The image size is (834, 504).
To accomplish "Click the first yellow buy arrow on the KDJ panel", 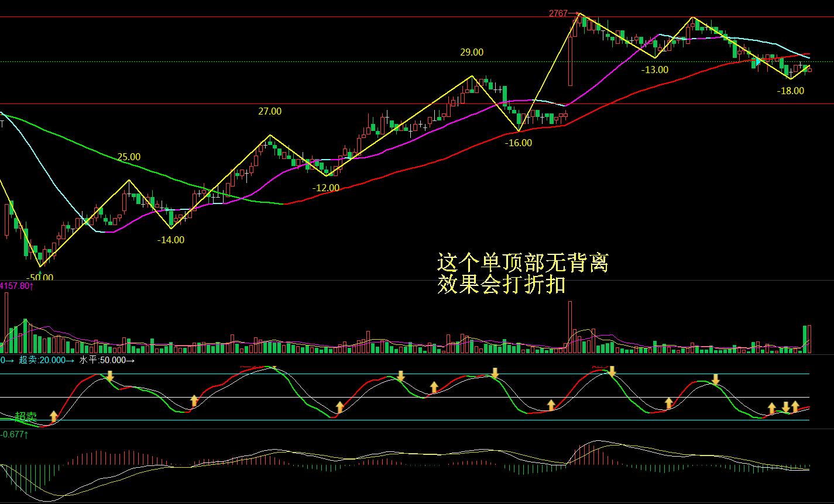I will click(53, 416).
